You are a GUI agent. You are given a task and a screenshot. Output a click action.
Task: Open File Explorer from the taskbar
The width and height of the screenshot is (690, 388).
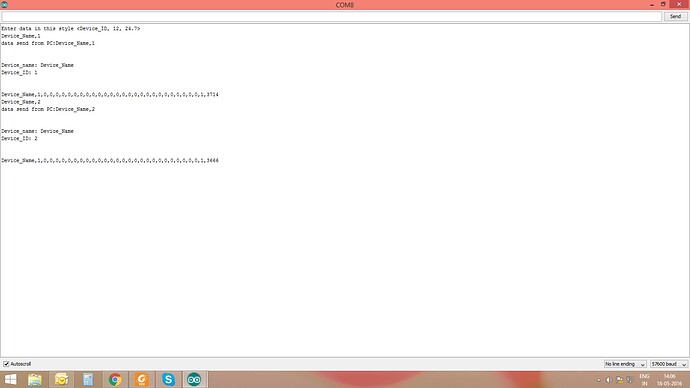pyautogui.click(x=35, y=379)
